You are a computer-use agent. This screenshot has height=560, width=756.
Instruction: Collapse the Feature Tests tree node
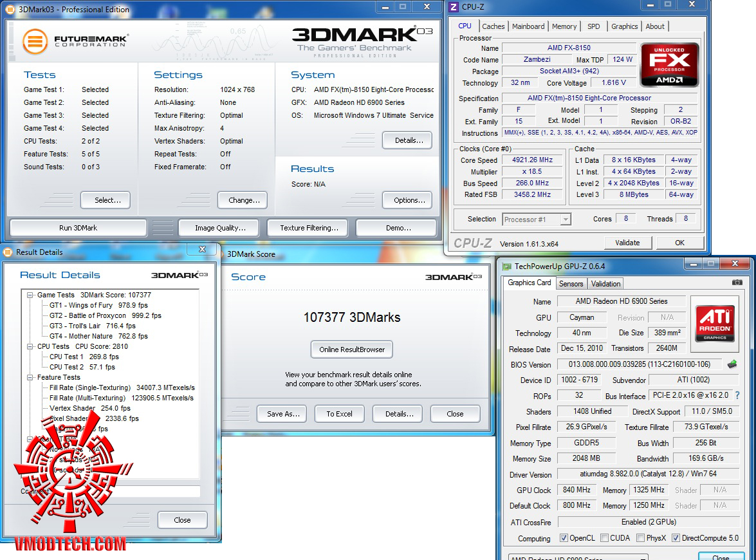pos(30,377)
